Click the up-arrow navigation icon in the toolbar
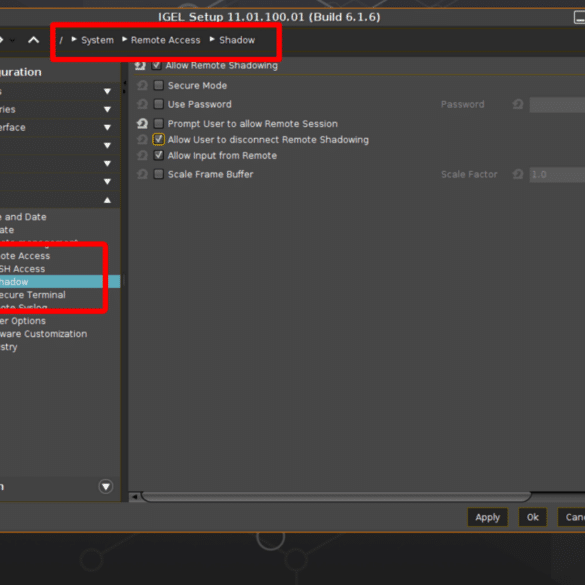The image size is (585, 585). (x=34, y=40)
